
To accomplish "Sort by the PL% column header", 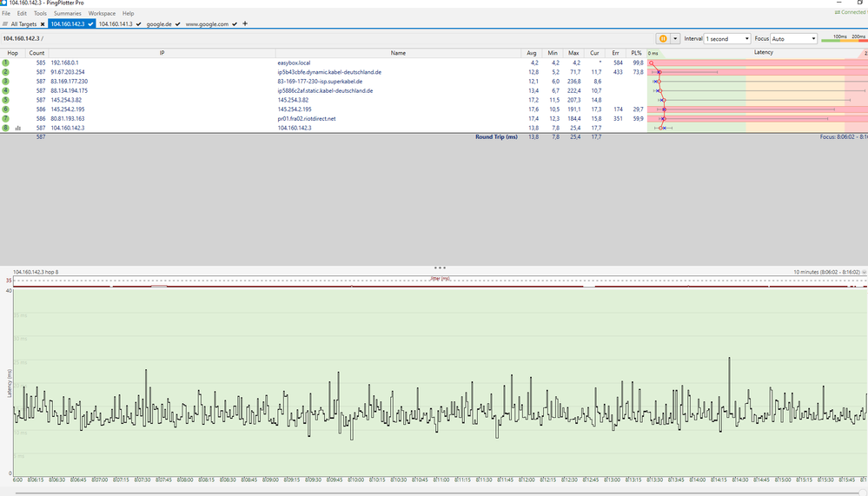I will (x=637, y=53).
